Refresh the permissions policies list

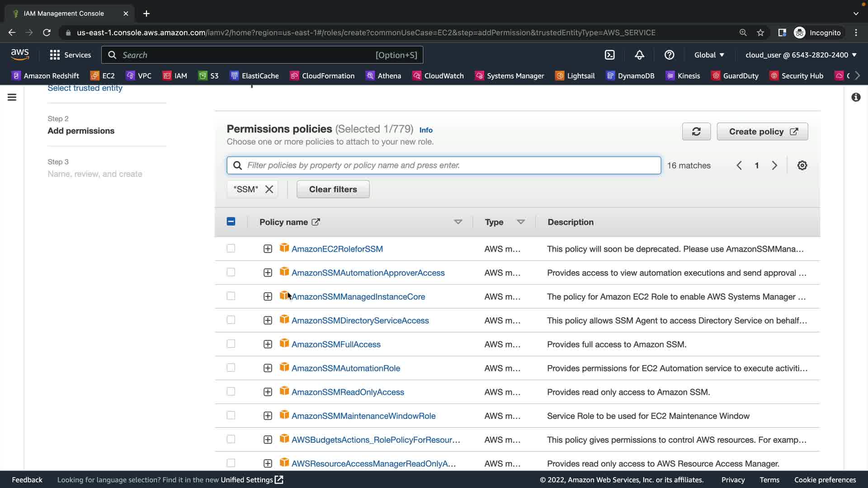(x=696, y=131)
